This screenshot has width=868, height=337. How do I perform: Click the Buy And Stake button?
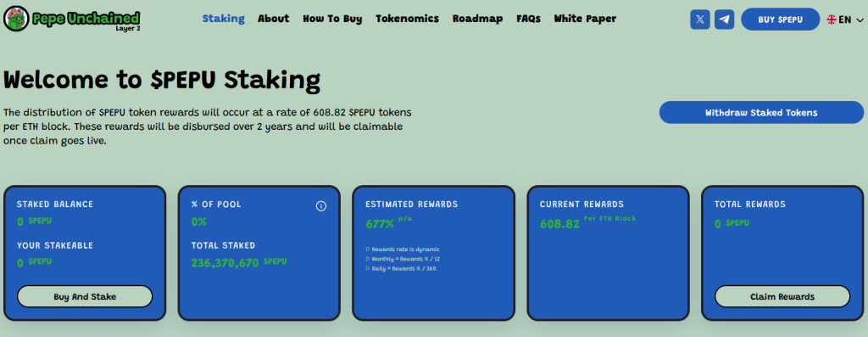pyautogui.click(x=85, y=296)
